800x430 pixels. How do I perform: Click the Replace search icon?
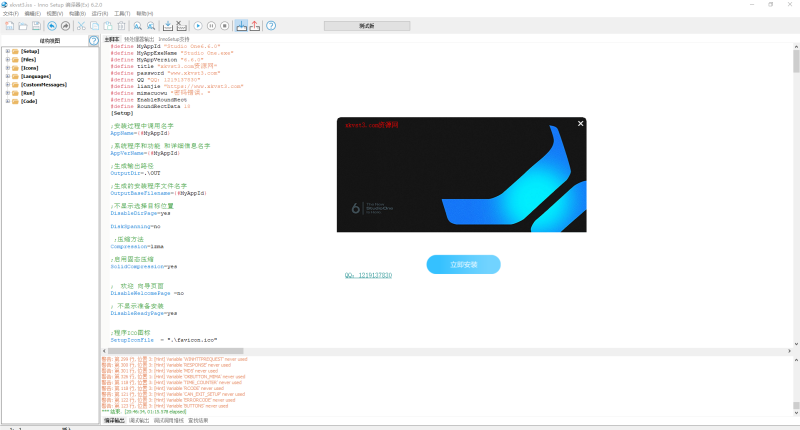click(x=151, y=26)
